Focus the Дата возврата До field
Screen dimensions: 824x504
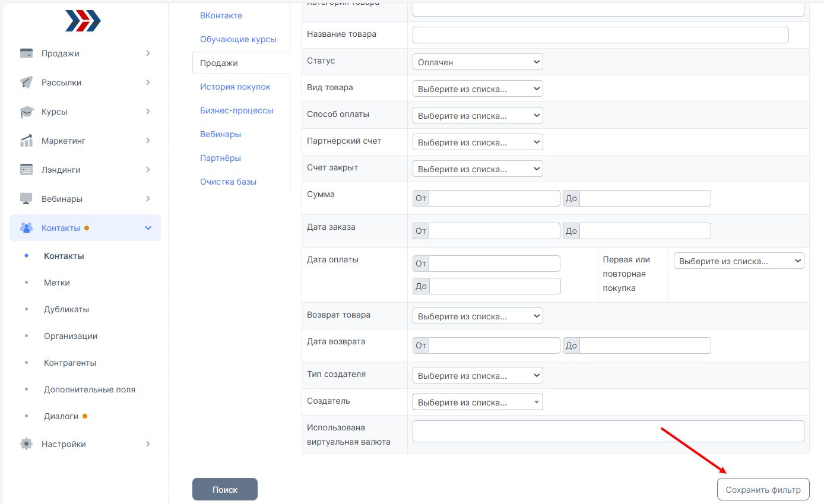(645, 345)
